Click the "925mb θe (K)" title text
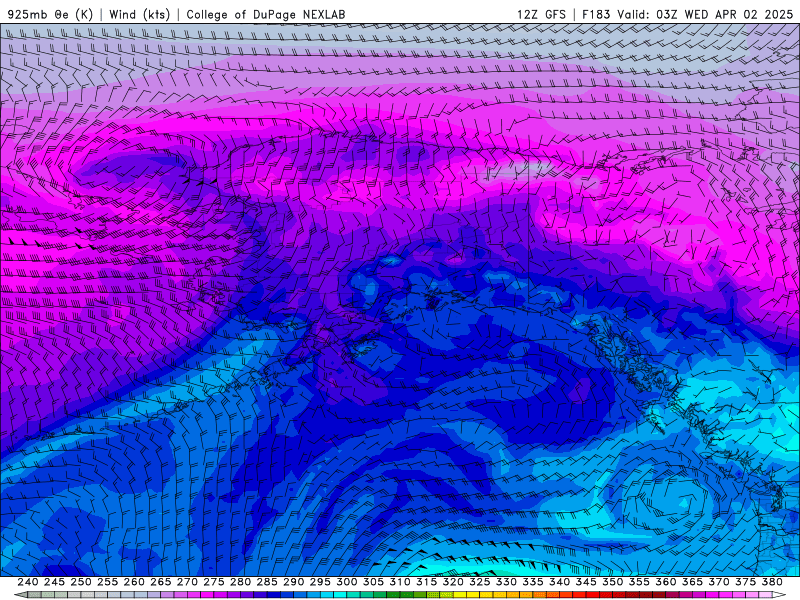Viewport: 800px width, 600px height. (50, 14)
